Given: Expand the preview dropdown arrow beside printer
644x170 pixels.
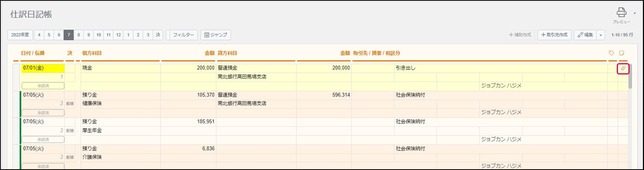Looking at the screenshot, I should (635, 13).
